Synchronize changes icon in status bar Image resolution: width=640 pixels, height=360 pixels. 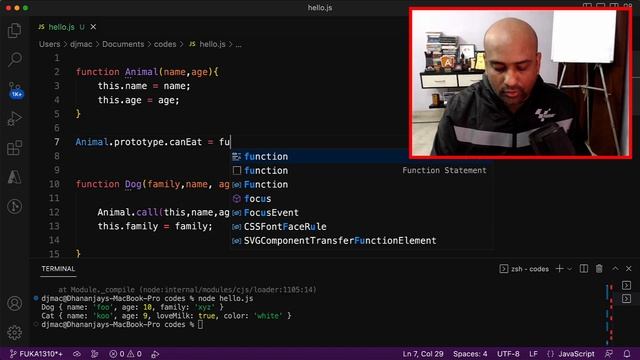coord(77,354)
